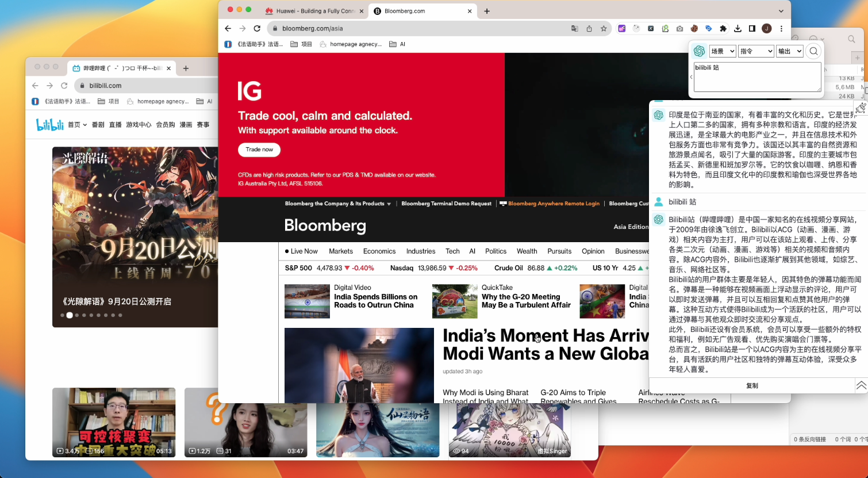This screenshot has height=478, width=868.
Task: Click the S&P 500 ticker quote
Action: pos(329,268)
